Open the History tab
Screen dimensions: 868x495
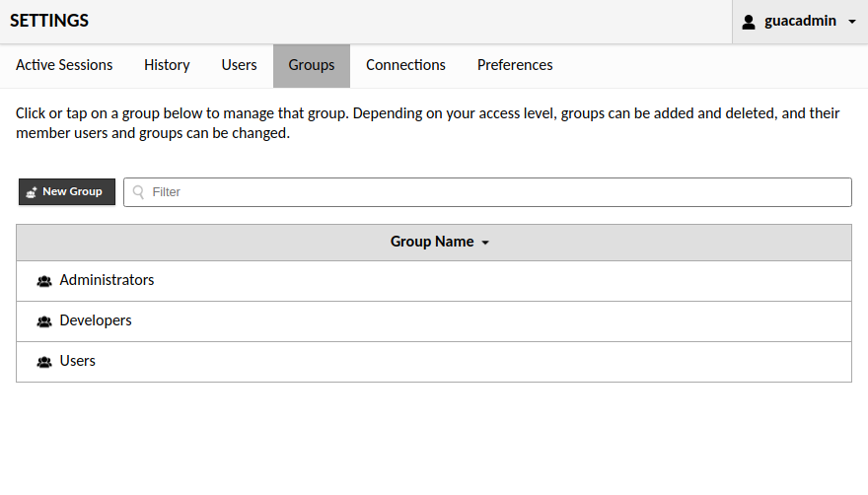[167, 65]
